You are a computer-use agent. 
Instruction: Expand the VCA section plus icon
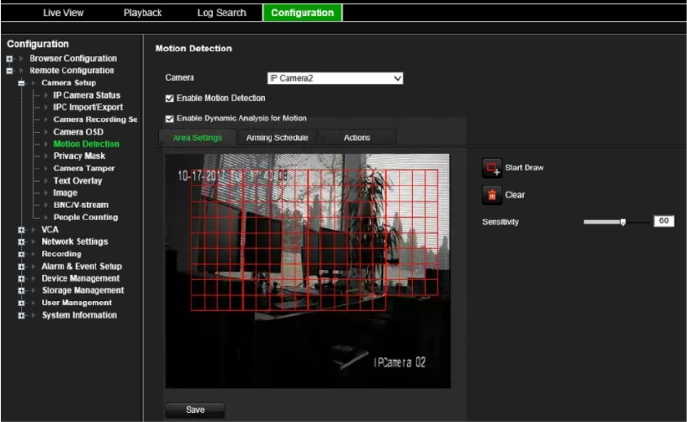[21, 230]
